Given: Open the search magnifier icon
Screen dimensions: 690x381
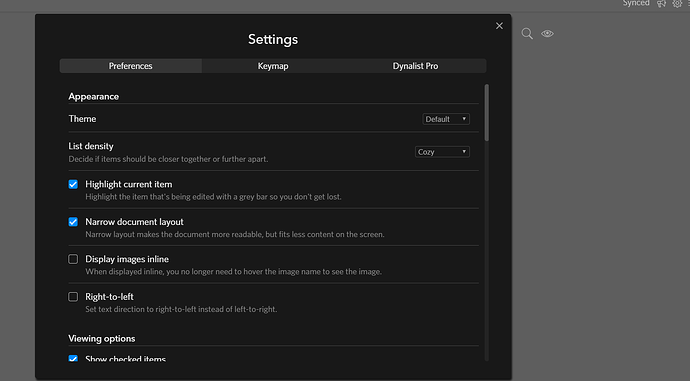Looking at the screenshot, I should tap(527, 34).
